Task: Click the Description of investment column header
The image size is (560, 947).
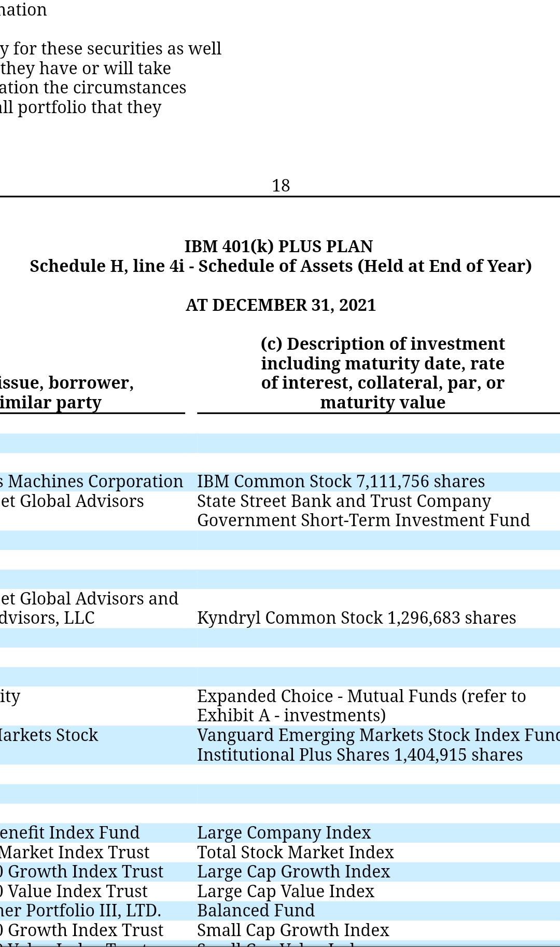Action: (x=383, y=373)
